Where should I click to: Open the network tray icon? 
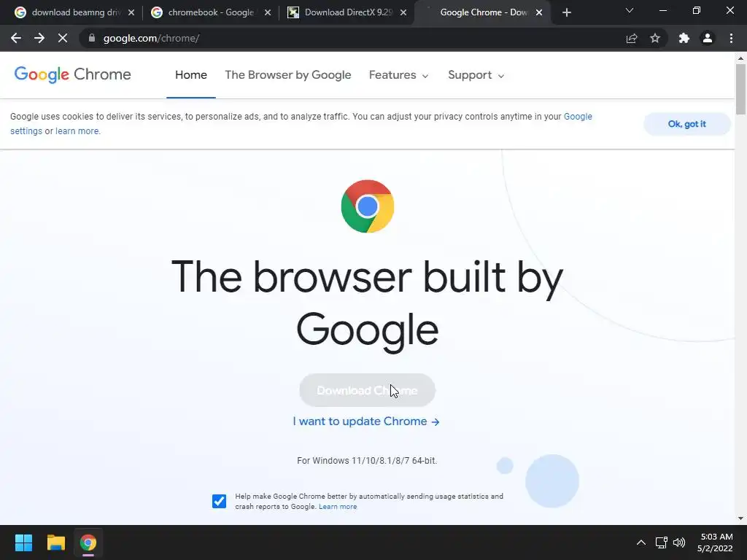pyautogui.click(x=661, y=542)
